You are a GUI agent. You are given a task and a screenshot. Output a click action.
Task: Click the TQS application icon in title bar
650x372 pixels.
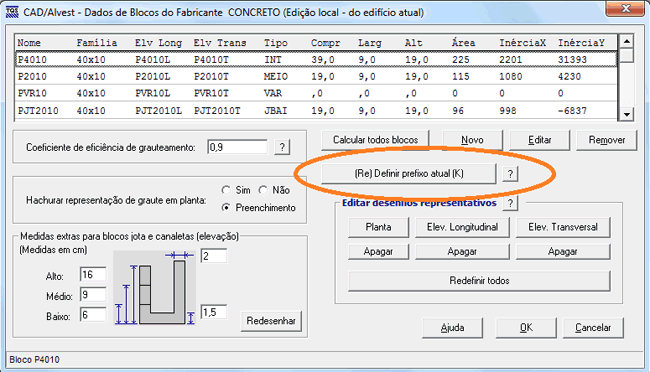pyautogui.click(x=12, y=12)
